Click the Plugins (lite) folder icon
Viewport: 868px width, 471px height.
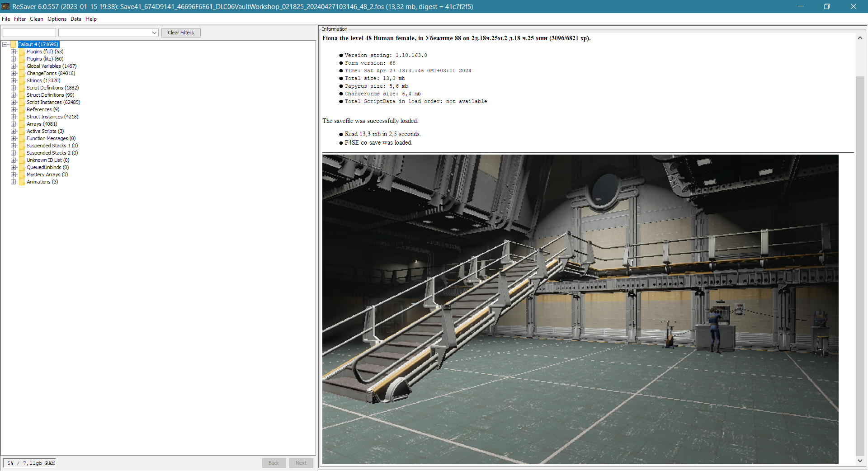(x=22, y=59)
